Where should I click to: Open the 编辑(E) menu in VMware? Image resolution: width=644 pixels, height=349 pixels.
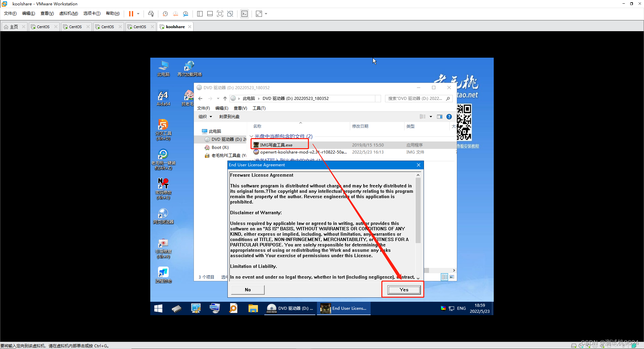pyautogui.click(x=29, y=13)
